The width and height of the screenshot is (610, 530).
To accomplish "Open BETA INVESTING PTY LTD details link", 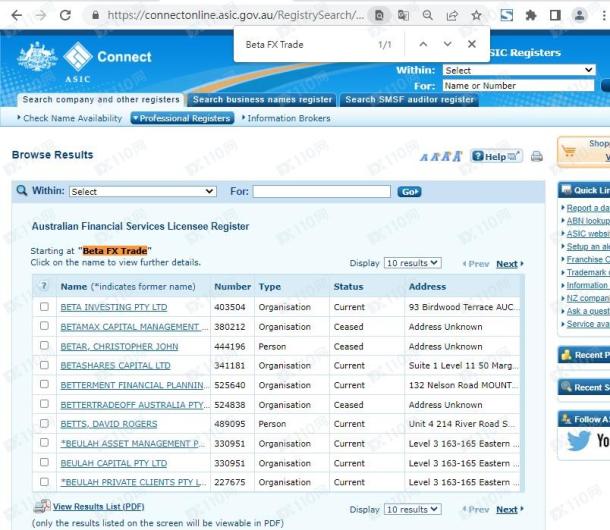I will click(x=114, y=307).
